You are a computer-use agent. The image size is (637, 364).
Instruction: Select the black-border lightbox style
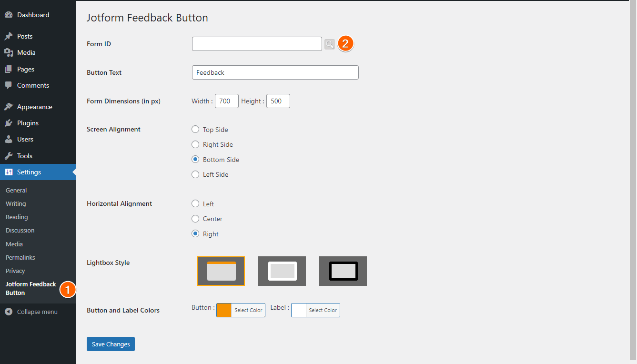pyautogui.click(x=343, y=271)
